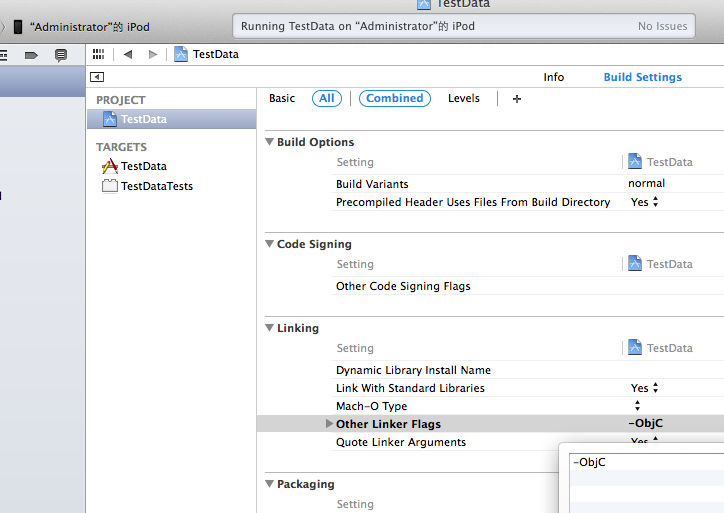Switch to the Build Settings tab
Viewport: 724px width, 513px height.
643,77
